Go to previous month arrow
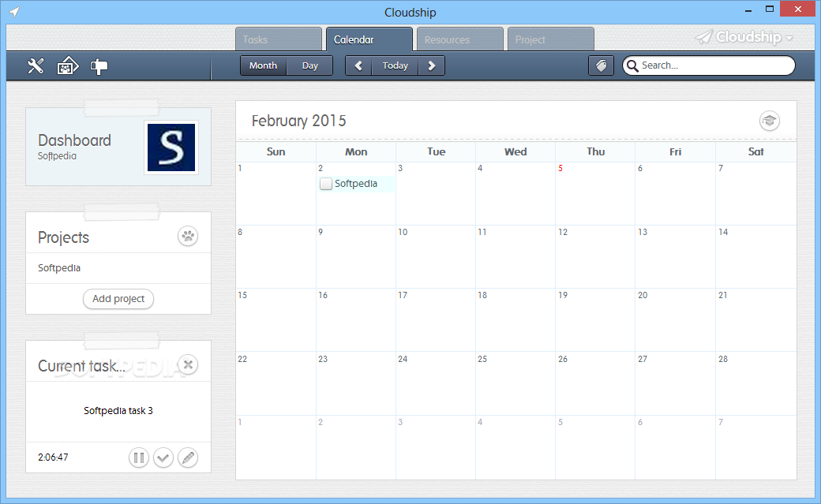821x504 pixels. (x=358, y=65)
